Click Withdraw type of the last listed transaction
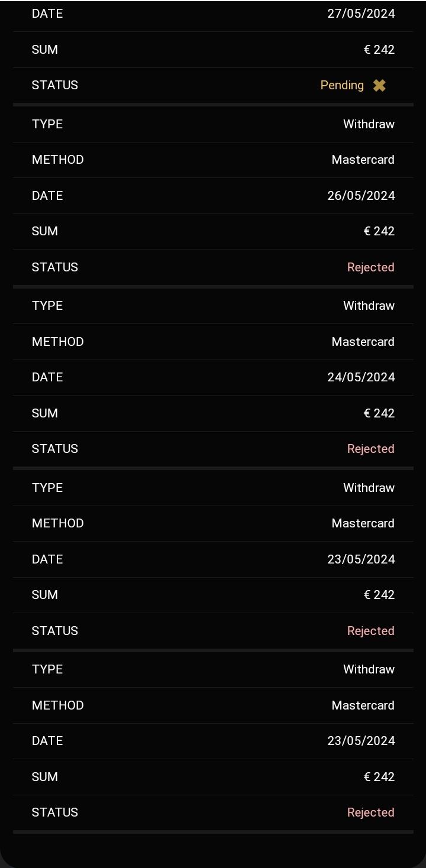426x868 pixels. point(369,669)
